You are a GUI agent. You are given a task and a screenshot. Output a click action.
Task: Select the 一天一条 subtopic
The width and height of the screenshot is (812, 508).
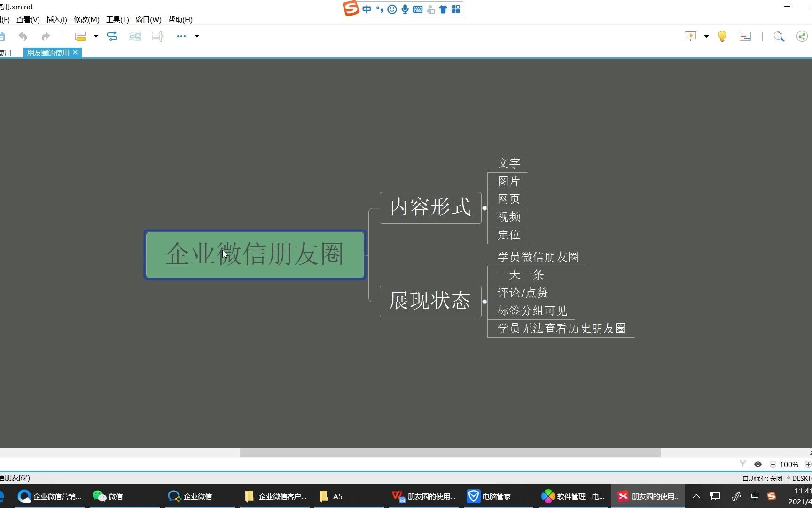coord(521,275)
